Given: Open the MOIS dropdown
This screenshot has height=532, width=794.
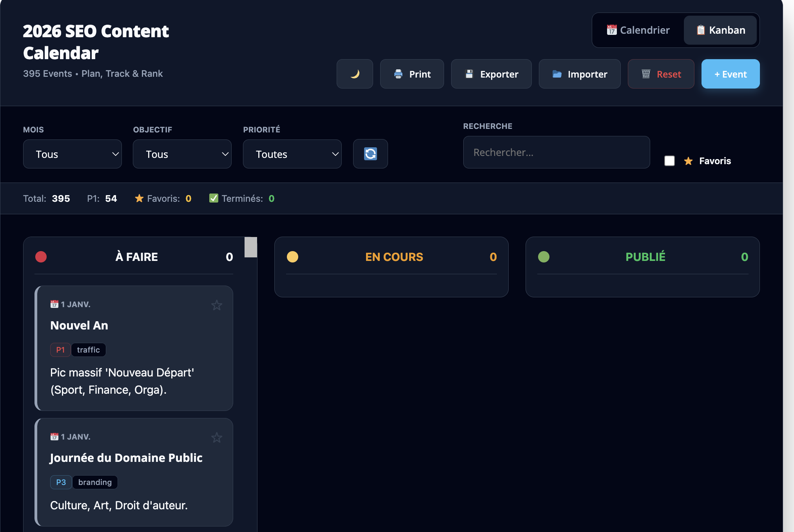Looking at the screenshot, I should [72, 154].
